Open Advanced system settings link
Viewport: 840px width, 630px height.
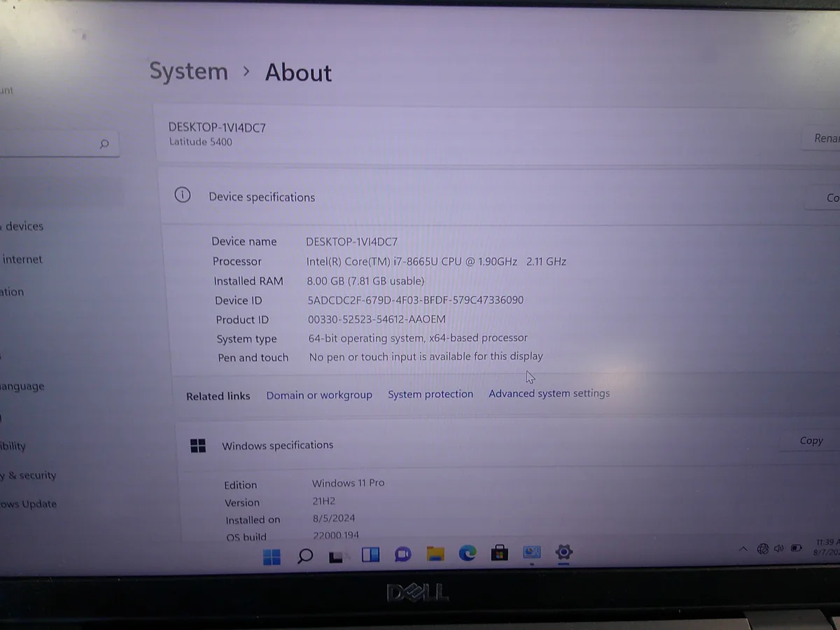[549, 393]
